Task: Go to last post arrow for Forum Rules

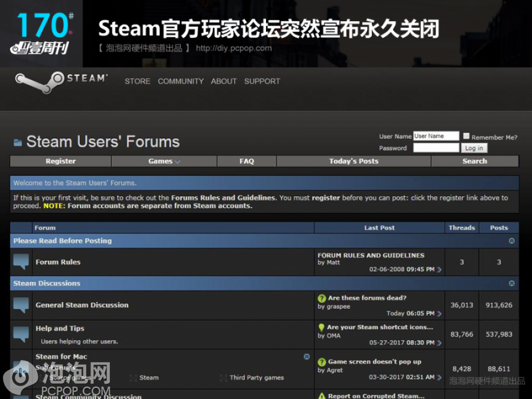Action: [439, 269]
